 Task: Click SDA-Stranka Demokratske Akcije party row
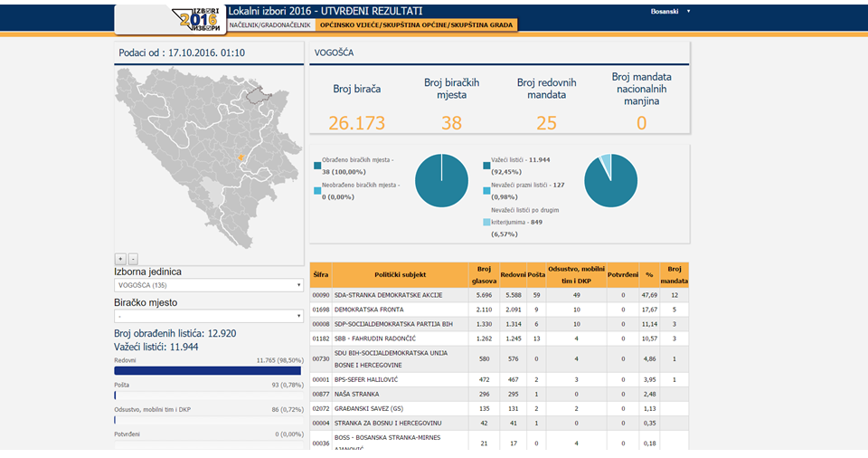[x=388, y=295]
